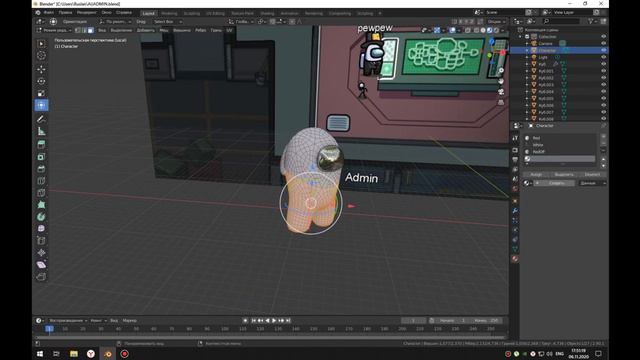Hide Куб.003 using its eye icon
The image size is (640, 360).
[x=603, y=84]
